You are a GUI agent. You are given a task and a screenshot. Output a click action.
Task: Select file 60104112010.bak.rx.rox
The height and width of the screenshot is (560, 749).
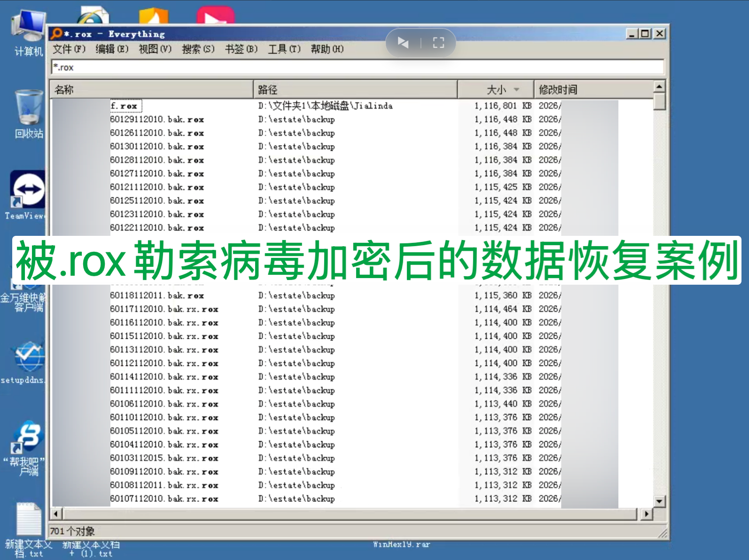click(164, 444)
